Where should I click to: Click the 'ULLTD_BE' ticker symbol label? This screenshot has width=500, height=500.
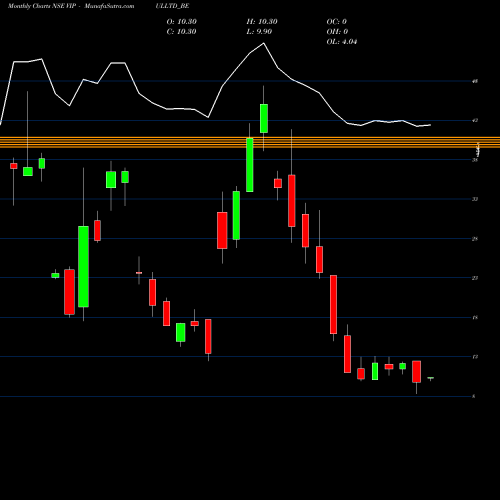tap(172, 6)
